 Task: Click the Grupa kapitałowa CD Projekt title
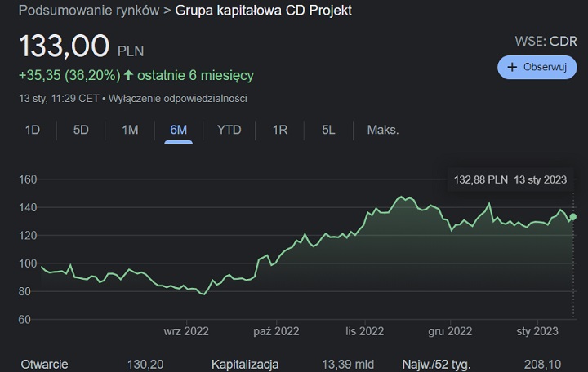point(263,11)
